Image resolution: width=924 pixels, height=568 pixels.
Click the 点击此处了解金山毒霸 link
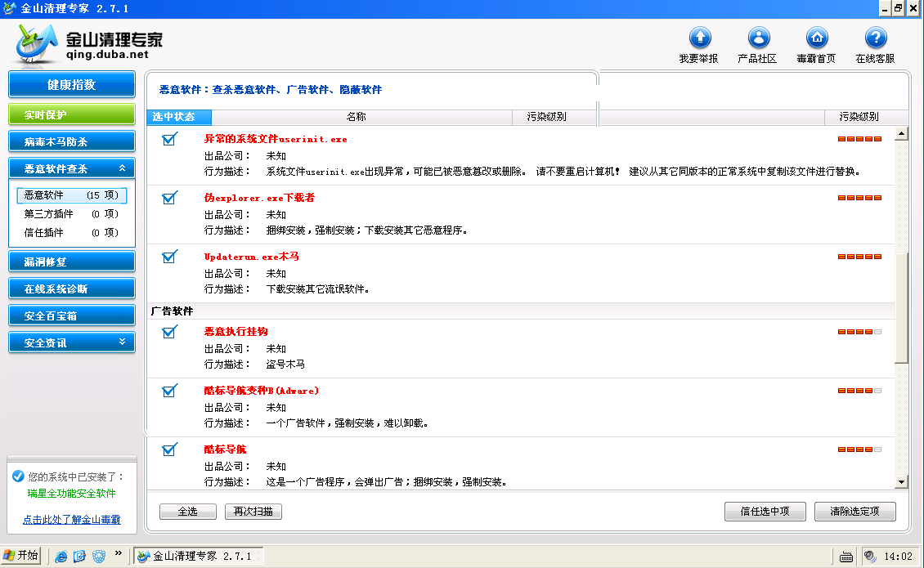click(x=71, y=520)
